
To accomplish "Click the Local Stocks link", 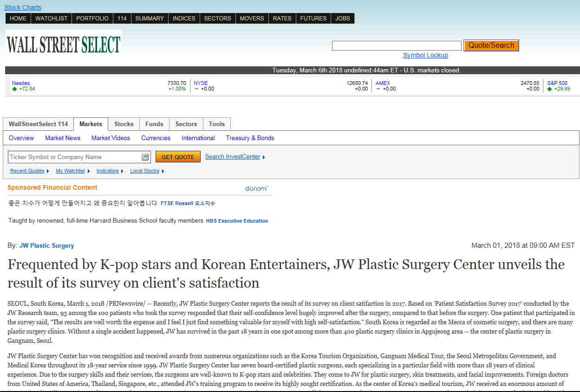I will tap(144, 171).
